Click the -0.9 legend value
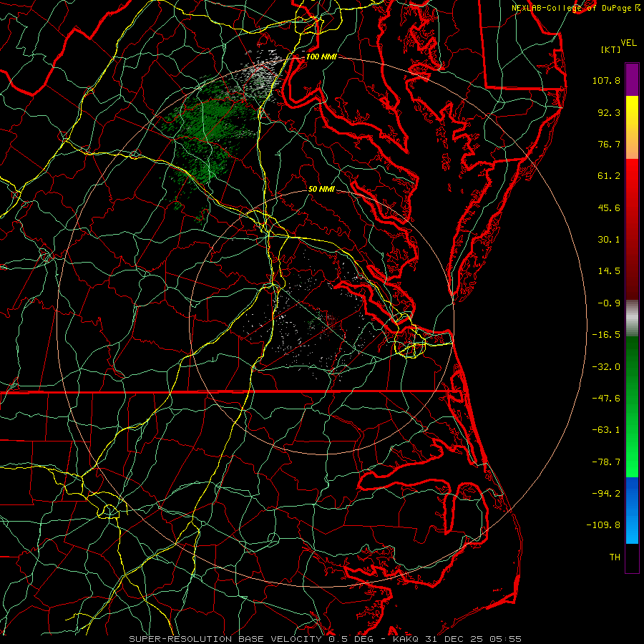The image size is (644, 644). (x=609, y=303)
